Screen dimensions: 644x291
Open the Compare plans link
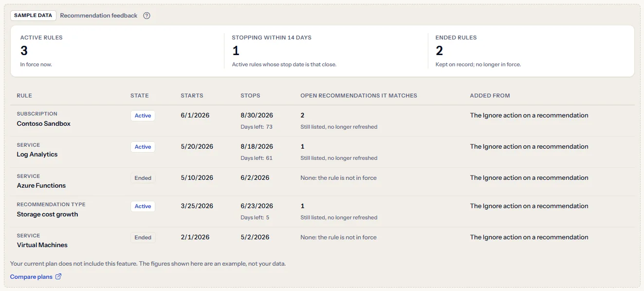point(31,277)
